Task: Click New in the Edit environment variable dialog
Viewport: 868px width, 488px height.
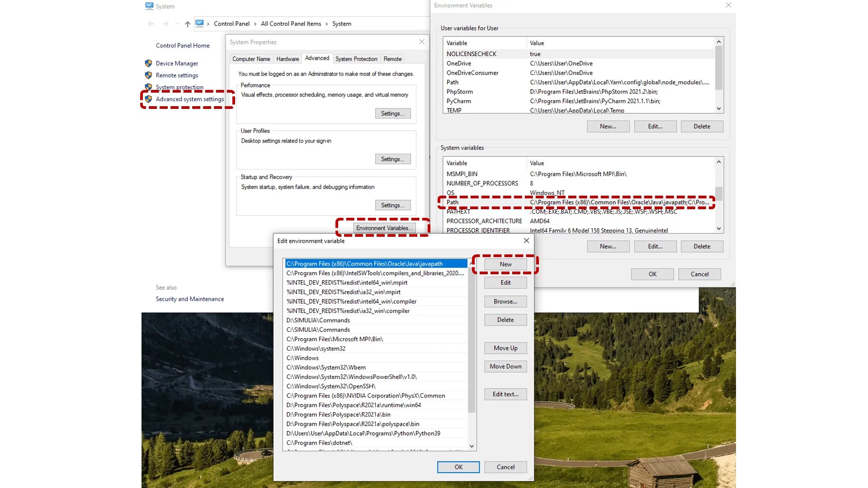Action: [x=505, y=264]
